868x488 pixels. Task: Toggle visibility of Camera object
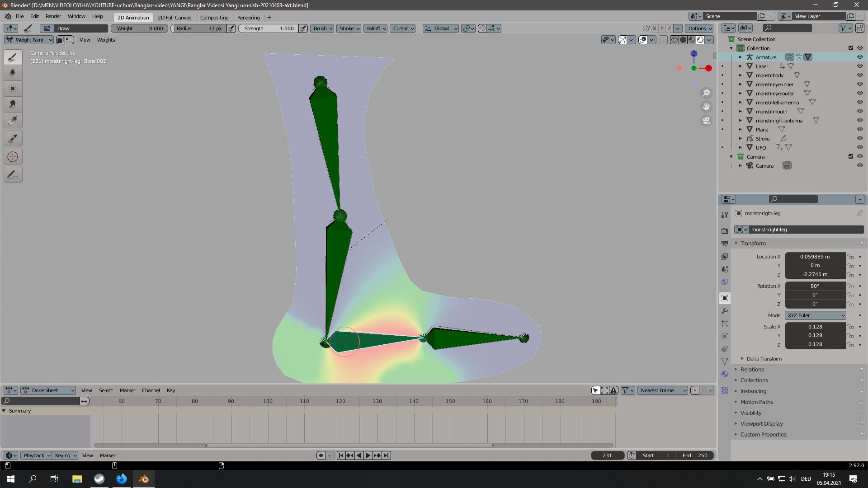tap(860, 166)
